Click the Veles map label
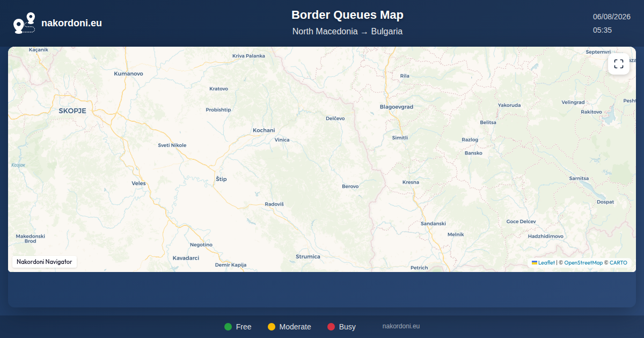Image resolution: width=644 pixels, height=338 pixels. pos(138,183)
